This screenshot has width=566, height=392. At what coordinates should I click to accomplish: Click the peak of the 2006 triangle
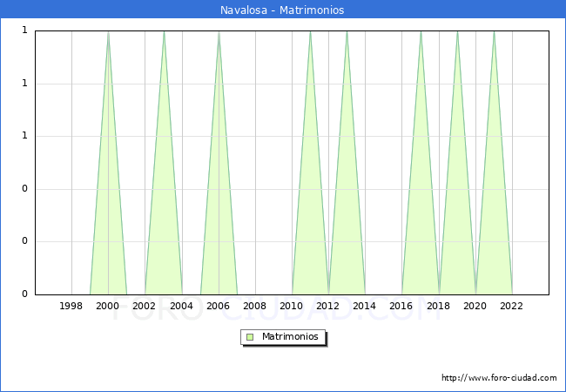point(219,33)
